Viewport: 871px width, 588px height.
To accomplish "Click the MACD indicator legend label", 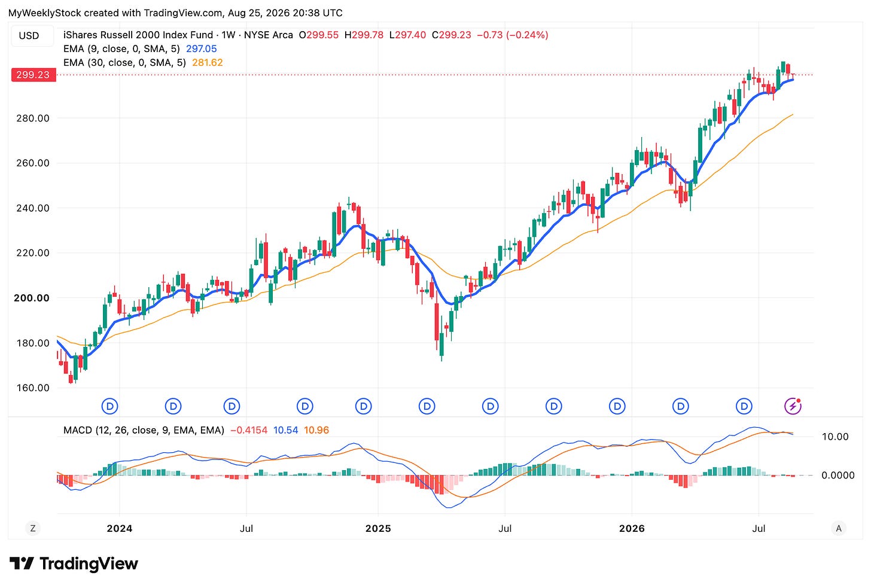I will [144, 430].
